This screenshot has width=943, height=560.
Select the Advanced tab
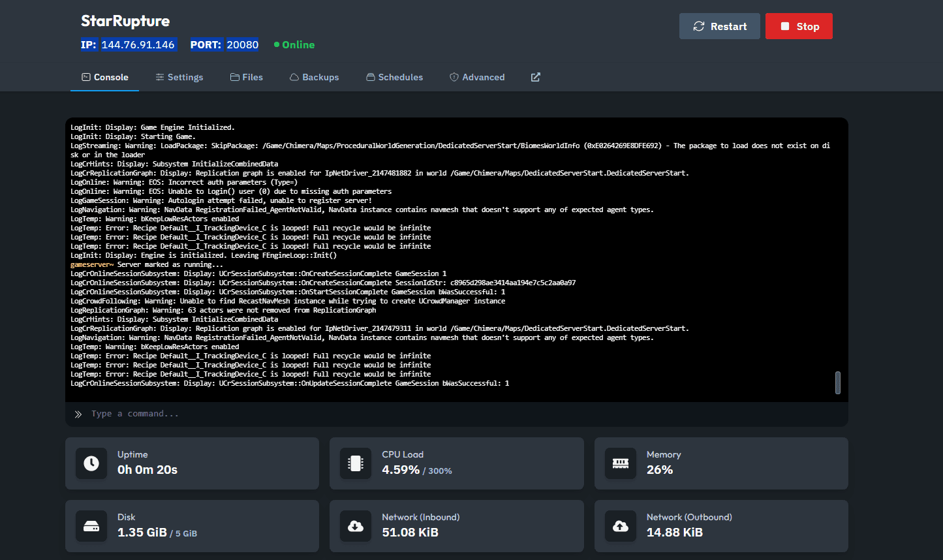[x=477, y=77]
